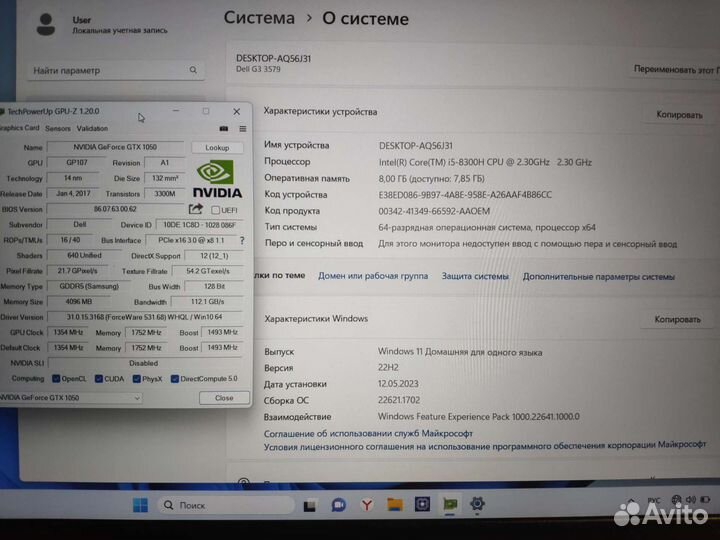The image size is (720, 540).
Task: Open the dark square app taskbar icon
Action: pyautogui.click(x=422, y=504)
